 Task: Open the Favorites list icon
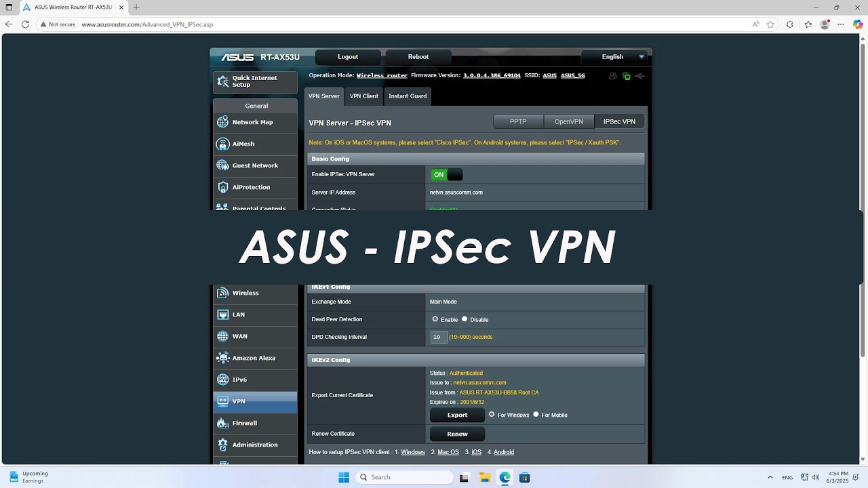click(x=808, y=24)
